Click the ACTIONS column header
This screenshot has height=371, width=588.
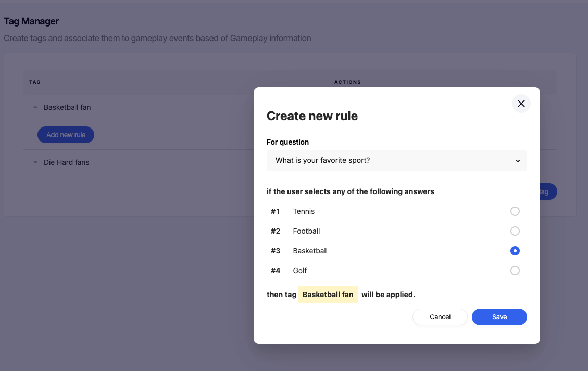coord(347,82)
